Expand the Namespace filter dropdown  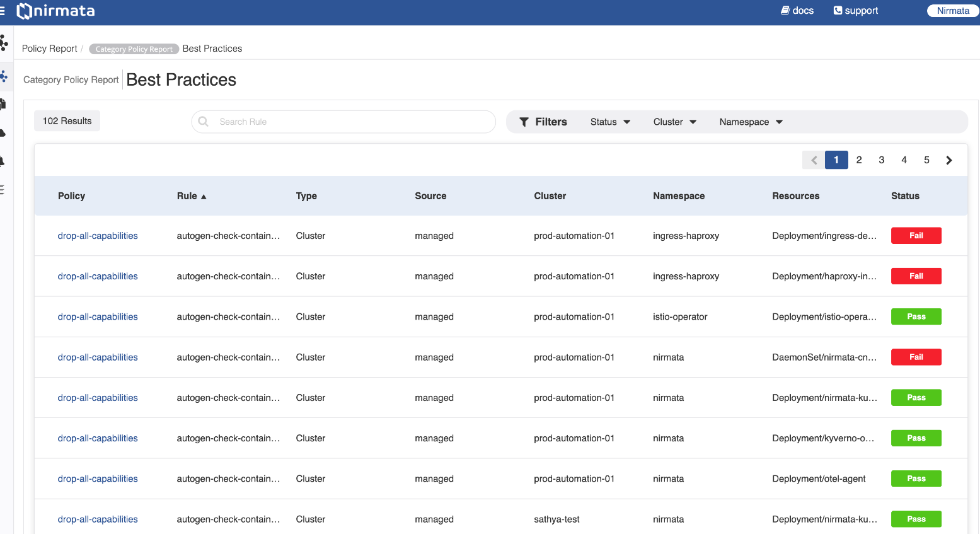(751, 122)
